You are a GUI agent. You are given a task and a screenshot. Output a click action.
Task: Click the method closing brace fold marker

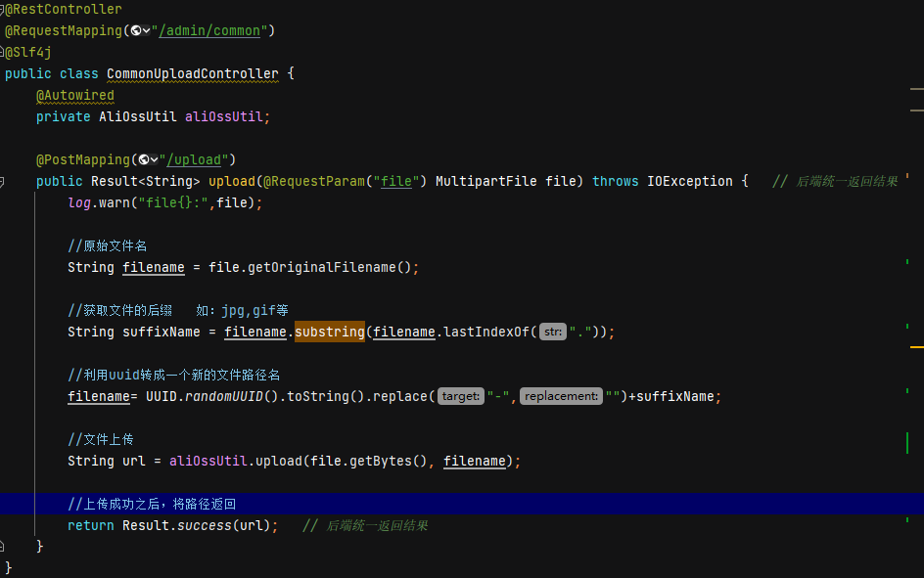coord(2,547)
